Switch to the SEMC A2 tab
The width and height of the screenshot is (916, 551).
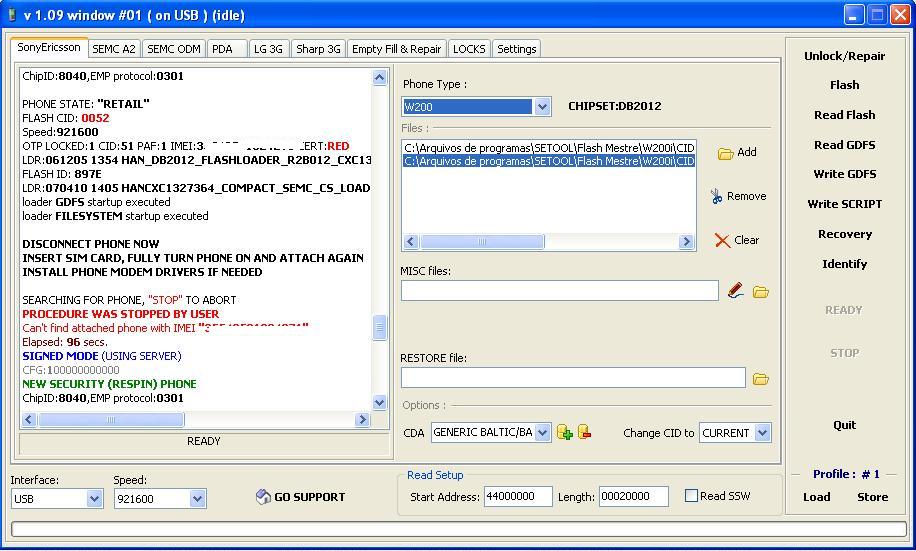coord(114,49)
